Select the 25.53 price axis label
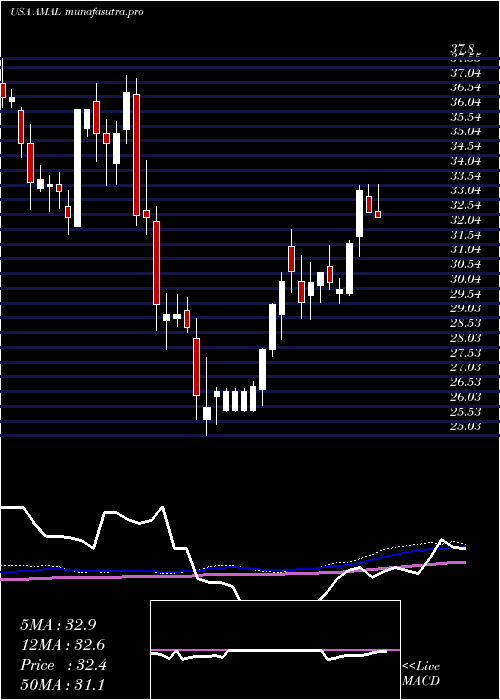The height and width of the screenshot is (700, 500). [x=466, y=412]
